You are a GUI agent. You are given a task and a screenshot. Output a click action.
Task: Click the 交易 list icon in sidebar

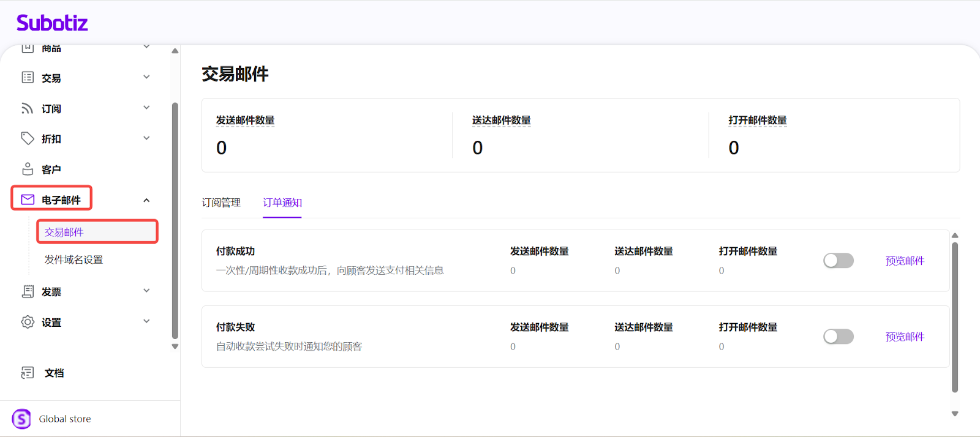coord(28,77)
